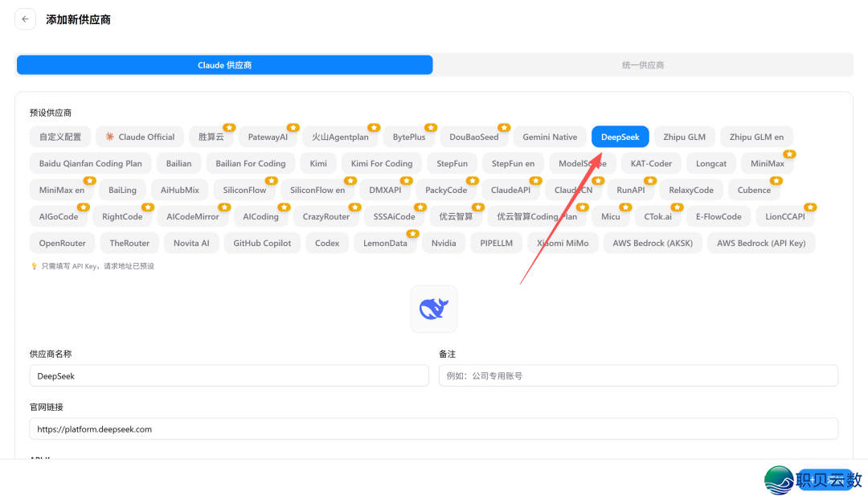The height and width of the screenshot is (500, 868).
Task: Select the Codex preset
Action: pyautogui.click(x=327, y=243)
